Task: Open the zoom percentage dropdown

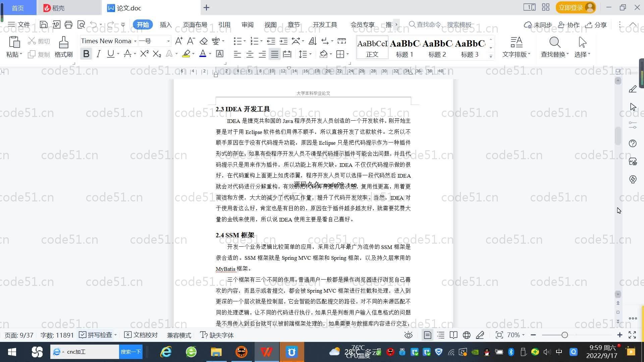Action: coord(516,335)
